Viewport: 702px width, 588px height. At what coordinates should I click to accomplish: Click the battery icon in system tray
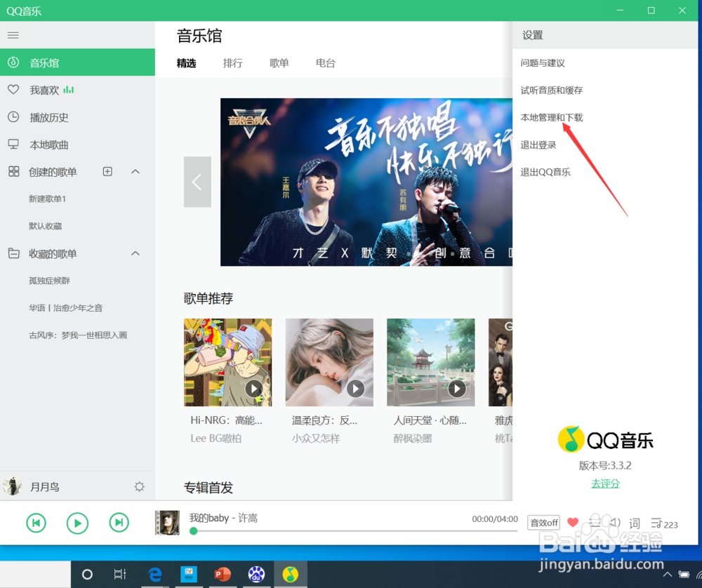(x=684, y=575)
